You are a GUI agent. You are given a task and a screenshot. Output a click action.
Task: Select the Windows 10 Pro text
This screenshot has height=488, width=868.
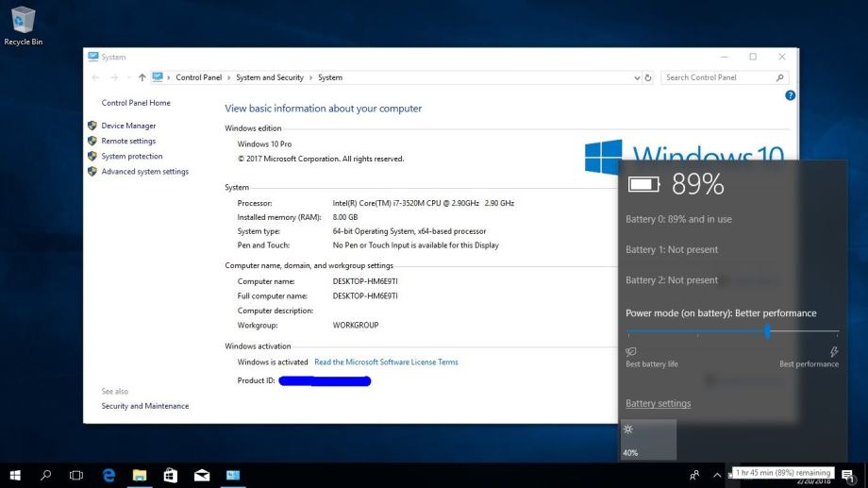(264, 144)
